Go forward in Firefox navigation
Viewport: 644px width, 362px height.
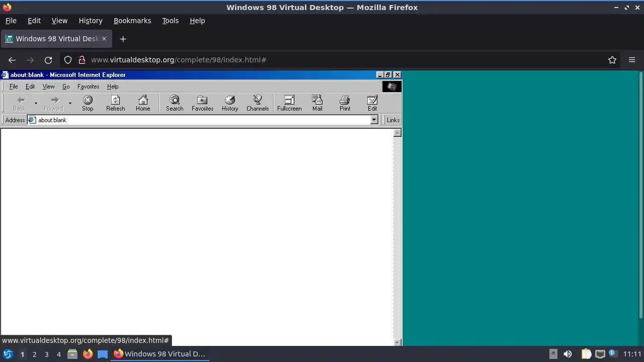[30, 60]
